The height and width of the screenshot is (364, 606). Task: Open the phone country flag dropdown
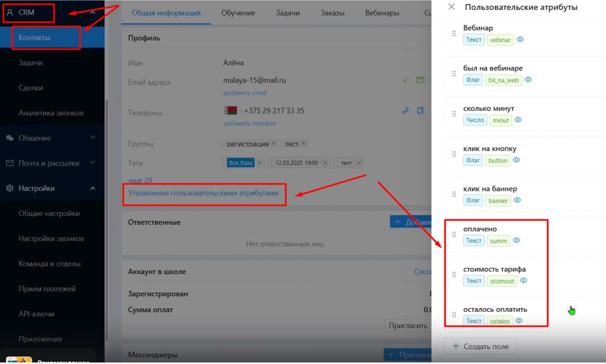click(233, 111)
